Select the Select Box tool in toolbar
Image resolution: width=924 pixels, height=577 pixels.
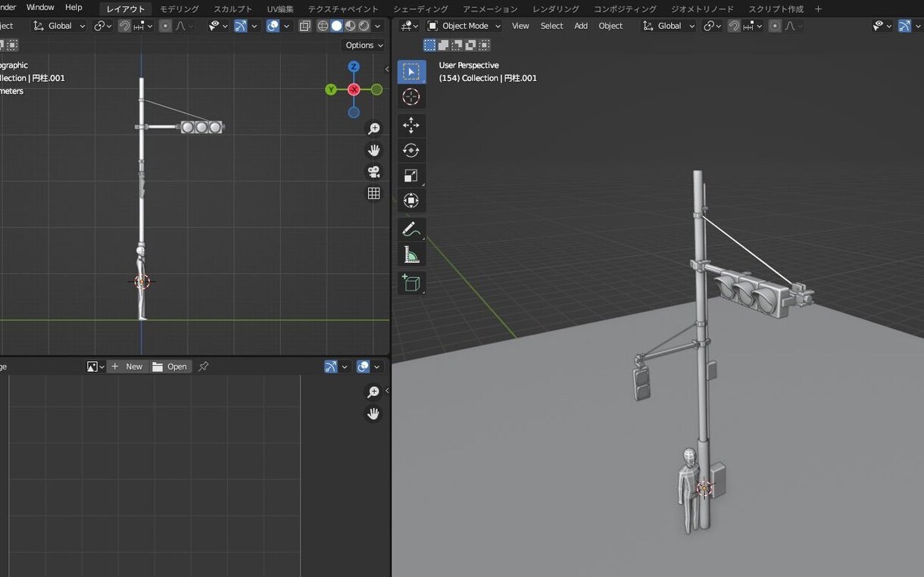coord(411,72)
